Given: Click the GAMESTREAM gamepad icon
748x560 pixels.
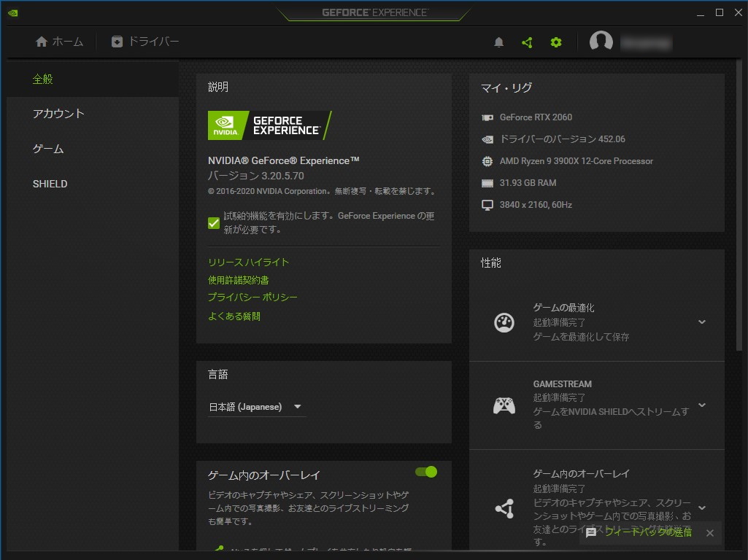Looking at the screenshot, I should [504, 405].
